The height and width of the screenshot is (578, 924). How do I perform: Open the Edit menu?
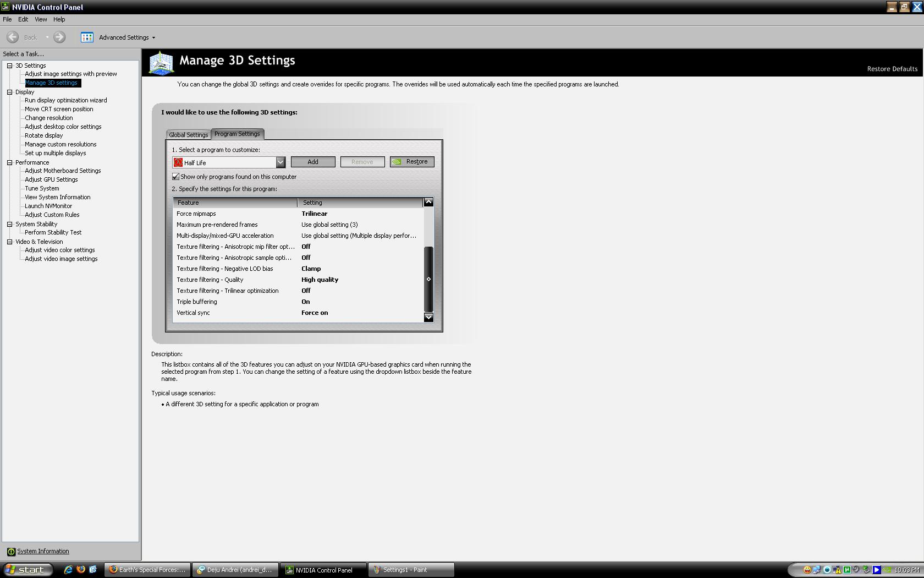click(23, 19)
